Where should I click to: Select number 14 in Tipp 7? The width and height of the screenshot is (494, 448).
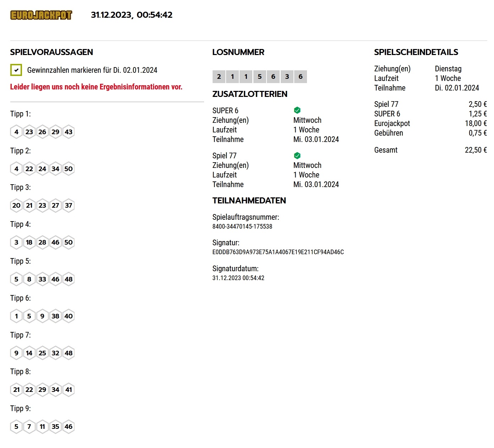[29, 353]
